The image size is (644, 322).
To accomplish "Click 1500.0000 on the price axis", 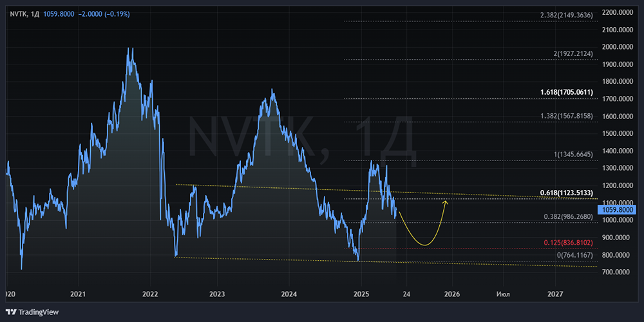I will pyautogui.click(x=618, y=133).
